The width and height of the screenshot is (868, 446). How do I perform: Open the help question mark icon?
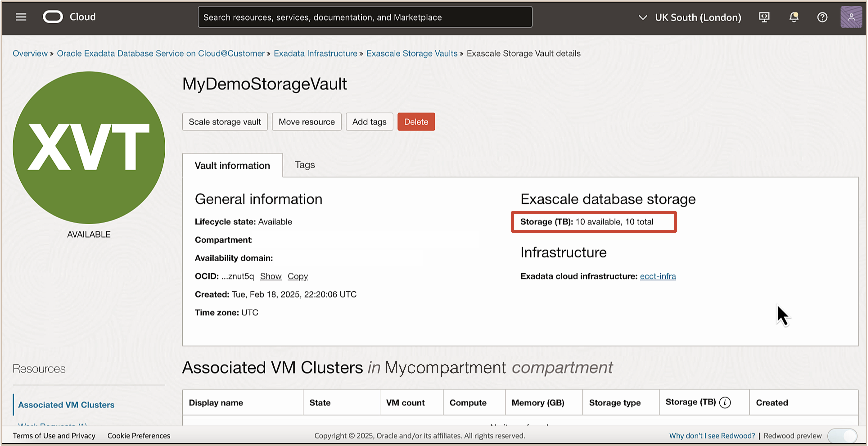tap(822, 17)
